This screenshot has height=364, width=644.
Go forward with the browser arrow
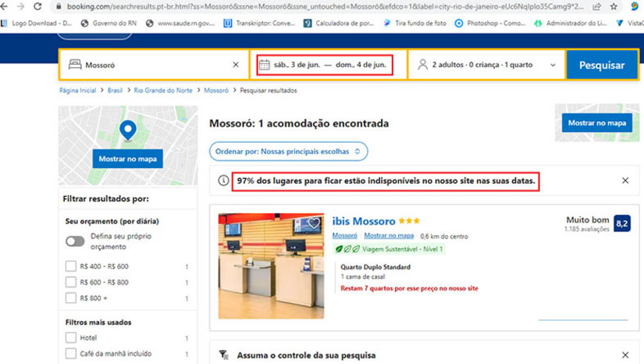point(20,6)
